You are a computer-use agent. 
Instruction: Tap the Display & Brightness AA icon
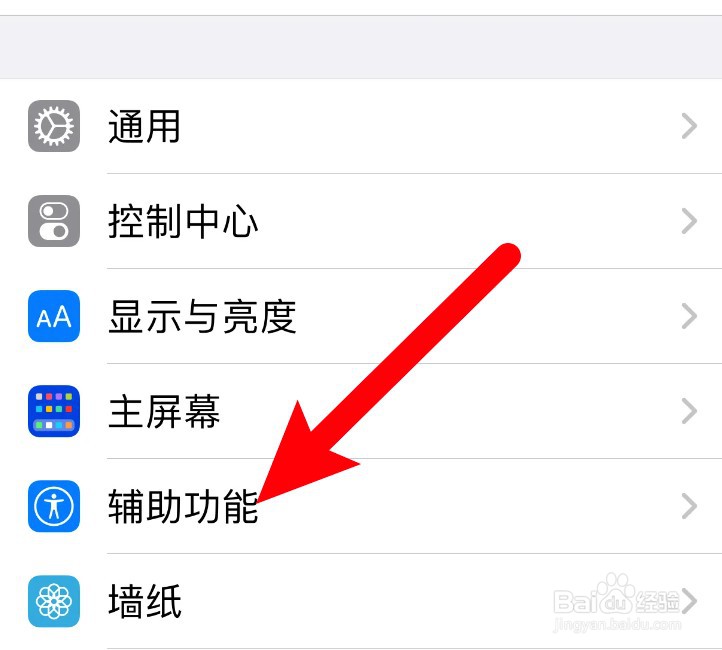click(x=54, y=316)
